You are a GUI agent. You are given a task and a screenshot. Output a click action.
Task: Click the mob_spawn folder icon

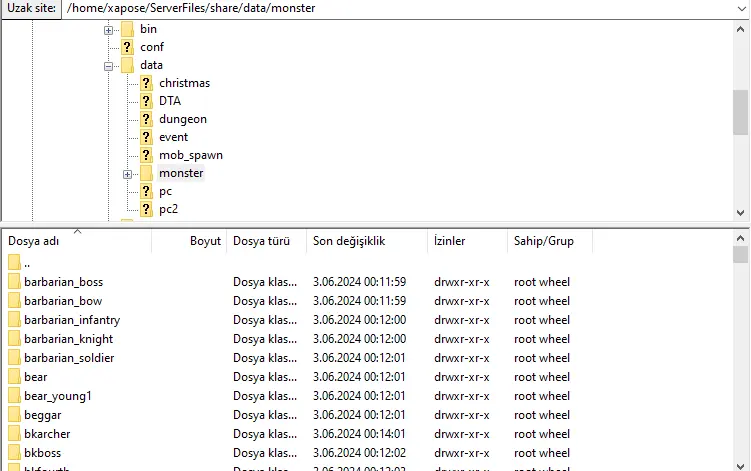146,155
